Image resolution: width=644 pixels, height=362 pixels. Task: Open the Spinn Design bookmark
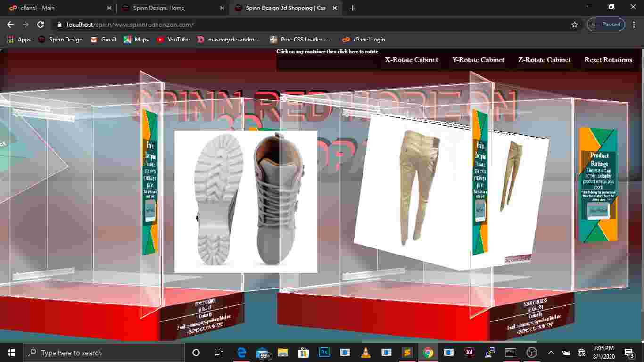click(x=60, y=40)
